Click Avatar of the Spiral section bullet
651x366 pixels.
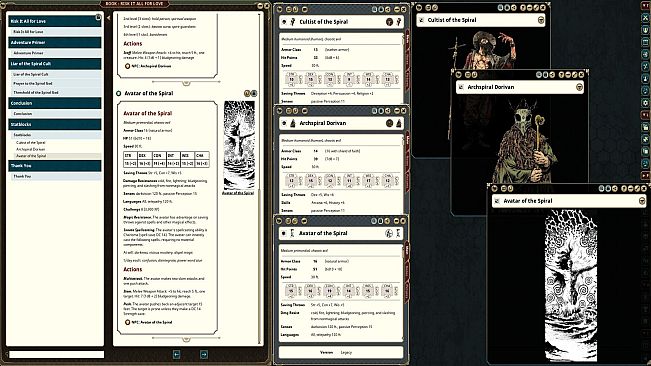pyautogui.click(x=119, y=93)
